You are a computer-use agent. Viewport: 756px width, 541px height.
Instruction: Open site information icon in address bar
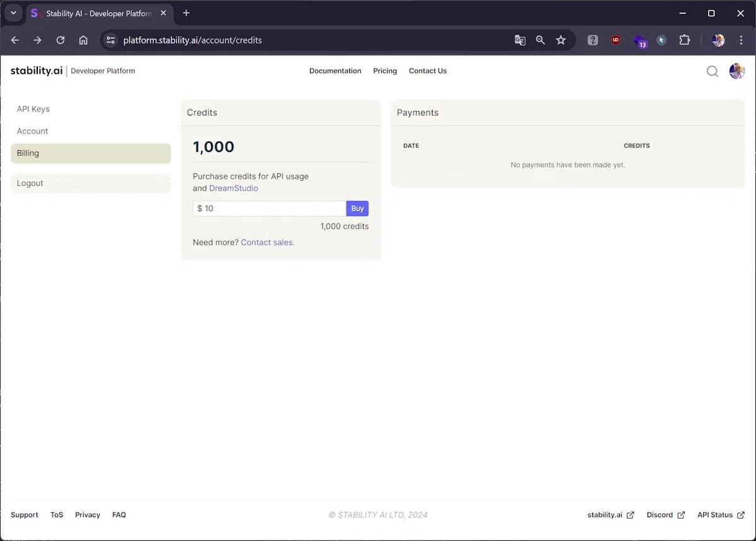pos(111,40)
